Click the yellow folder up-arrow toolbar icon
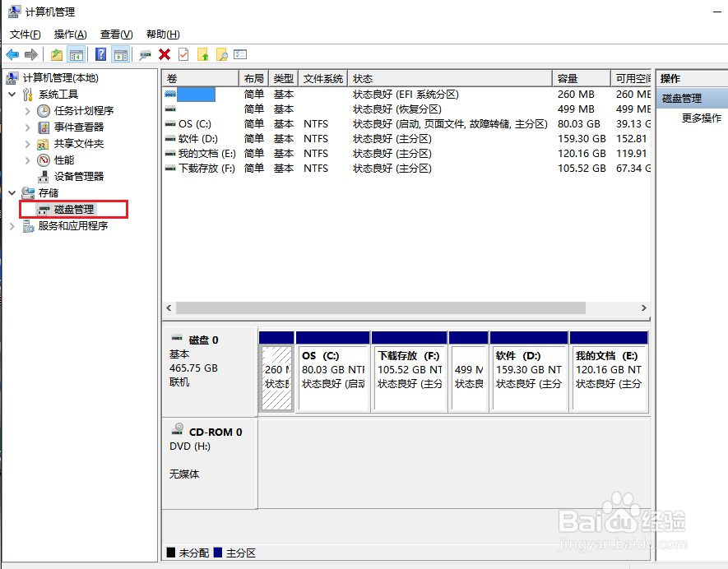728x569 pixels. [203, 55]
